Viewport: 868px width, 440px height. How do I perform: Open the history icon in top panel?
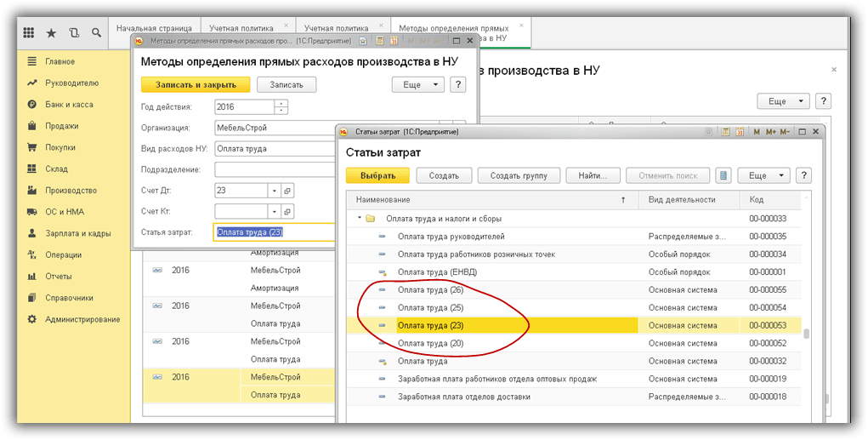click(x=74, y=33)
